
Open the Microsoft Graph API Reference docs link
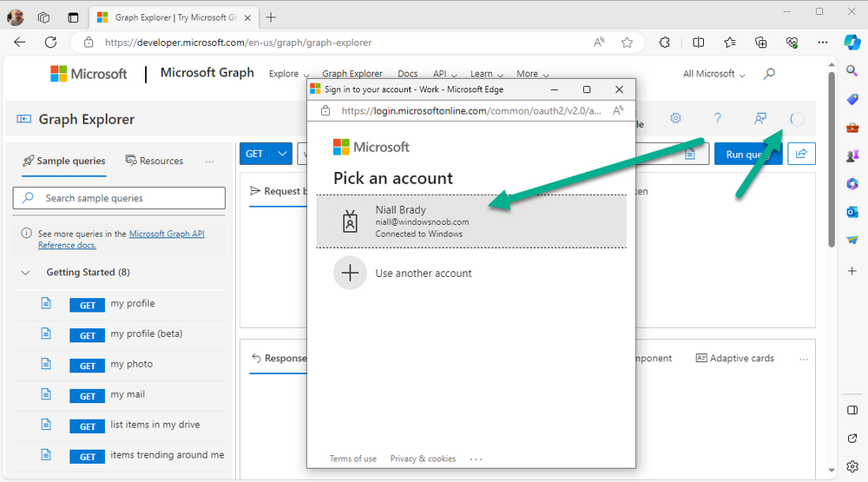122,240
